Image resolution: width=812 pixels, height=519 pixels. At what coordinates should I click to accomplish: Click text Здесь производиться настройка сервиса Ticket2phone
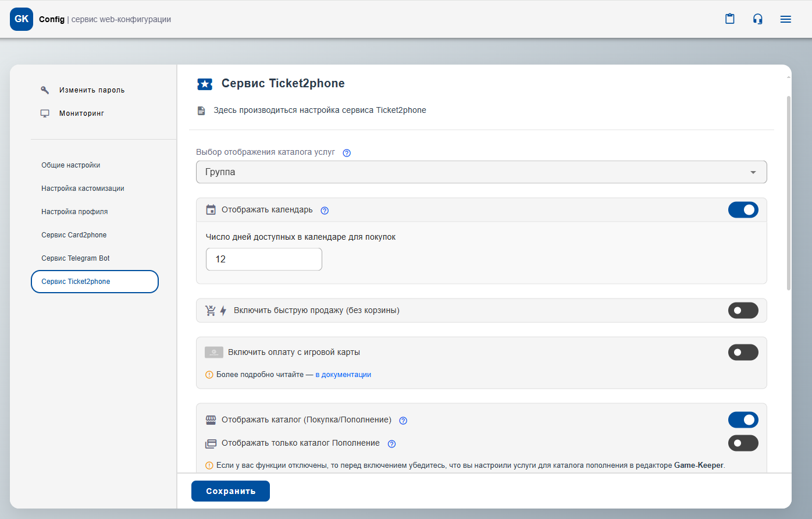(320, 110)
